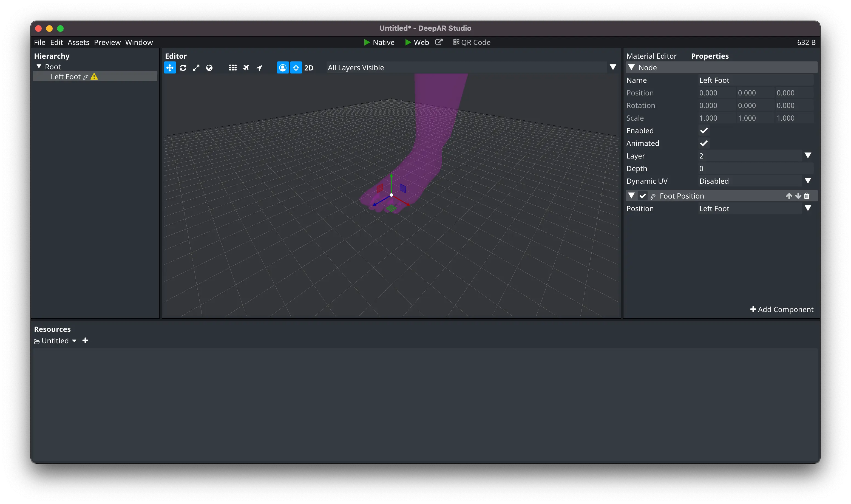Open the Edit menu
851x504 pixels.
coord(56,43)
